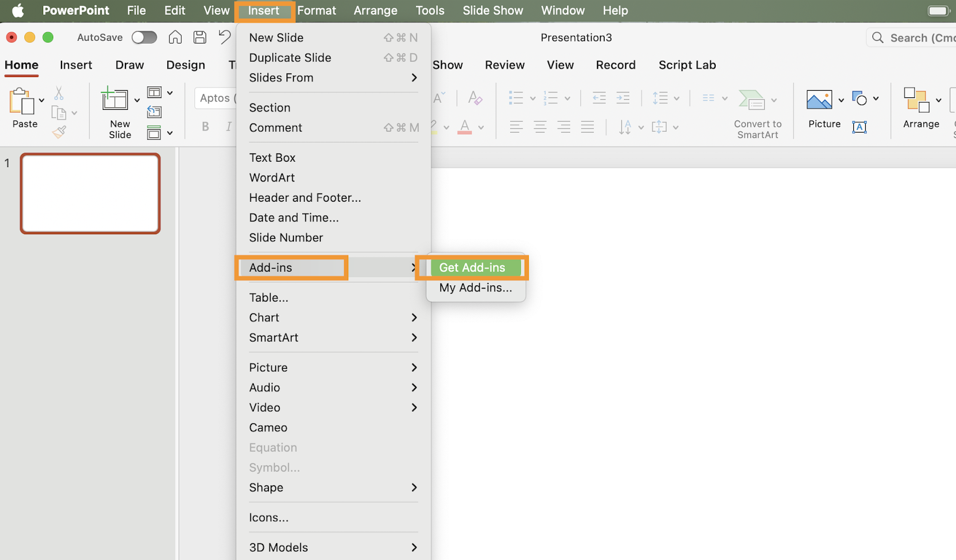Screen dimensions: 956x560
Task: Open the Paste dropdown arrow
Action: 41,100
